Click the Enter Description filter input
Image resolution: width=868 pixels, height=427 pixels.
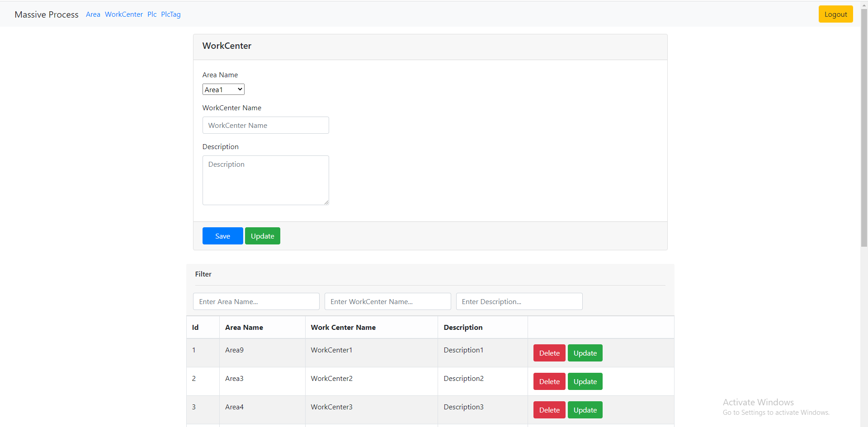click(x=519, y=301)
